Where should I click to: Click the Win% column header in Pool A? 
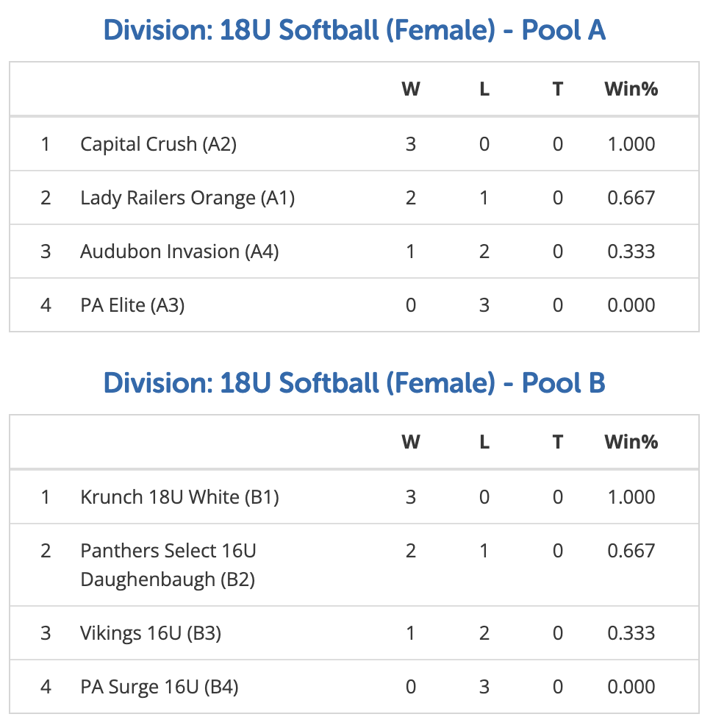[631, 89]
